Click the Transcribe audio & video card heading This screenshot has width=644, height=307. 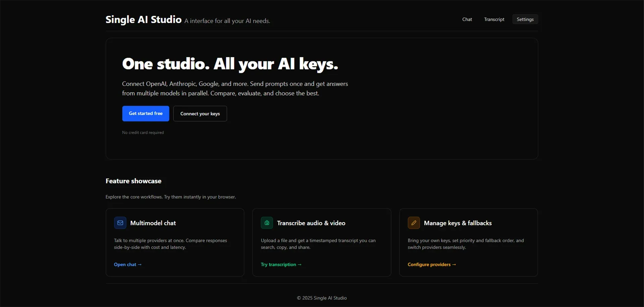[x=311, y=223]
